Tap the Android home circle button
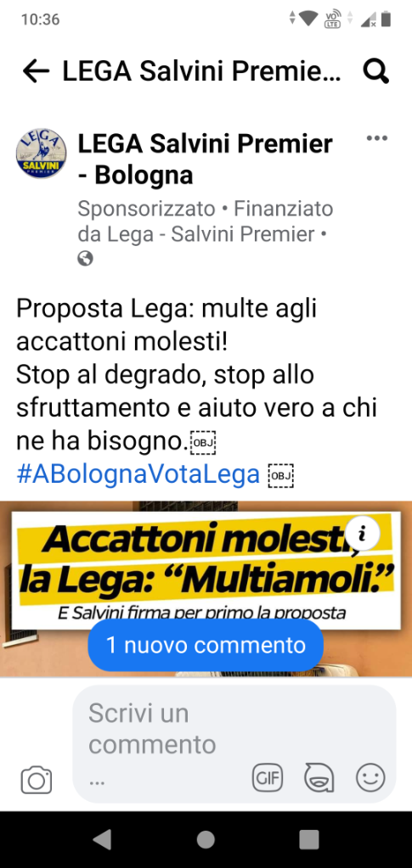 (206, 839)
